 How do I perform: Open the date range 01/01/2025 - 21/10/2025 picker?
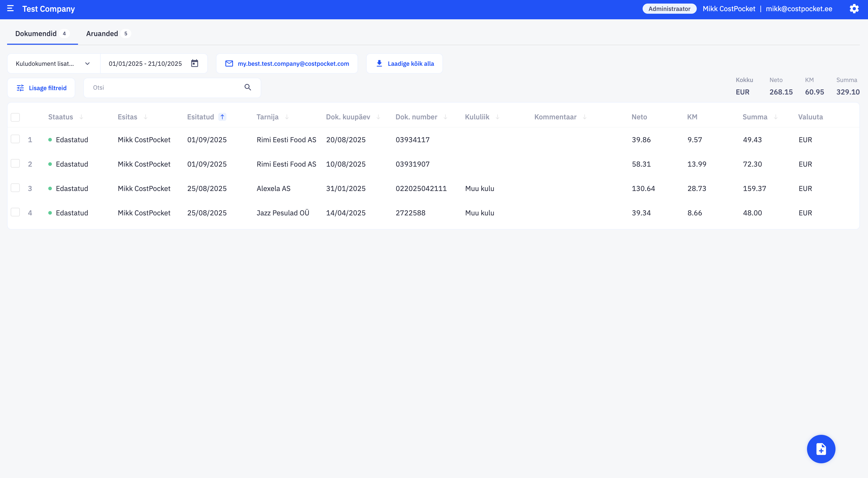click(x=145, y=64)
